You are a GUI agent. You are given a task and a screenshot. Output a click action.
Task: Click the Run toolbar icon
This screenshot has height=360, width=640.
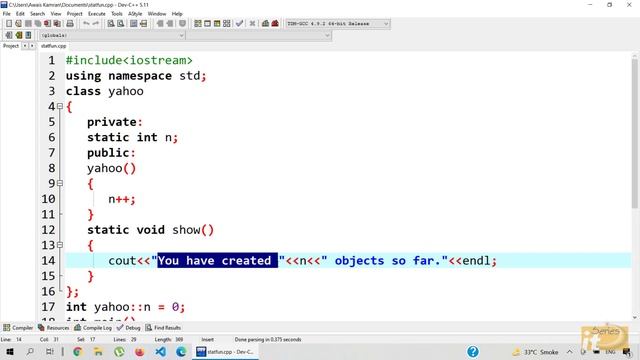click(x=207, y=24)
